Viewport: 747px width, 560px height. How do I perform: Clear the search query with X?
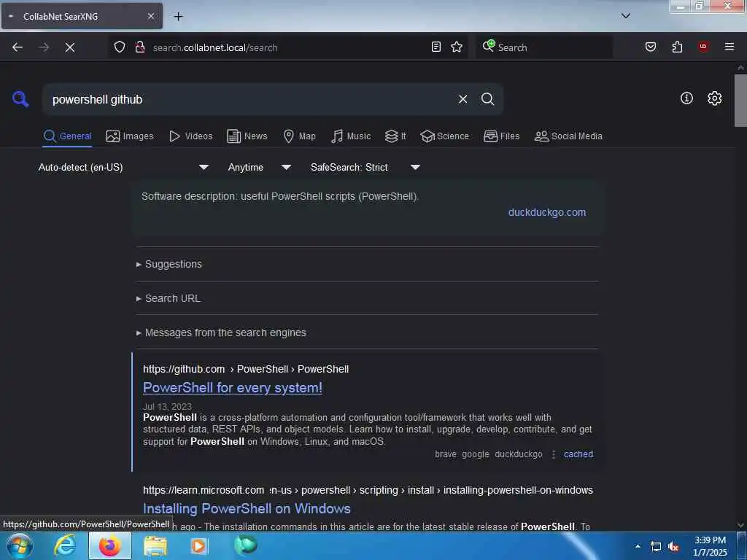462,99
